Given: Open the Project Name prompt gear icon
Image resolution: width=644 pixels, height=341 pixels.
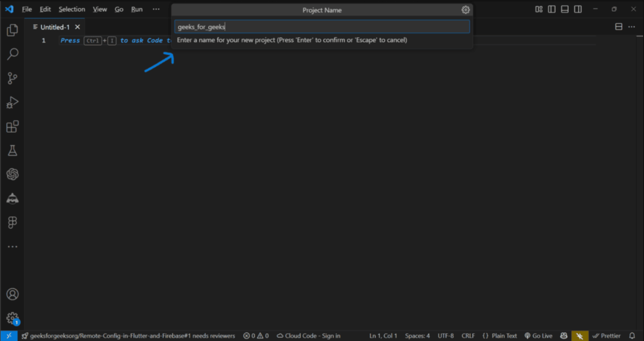Looking at the screenshot, I should [466, 10].
